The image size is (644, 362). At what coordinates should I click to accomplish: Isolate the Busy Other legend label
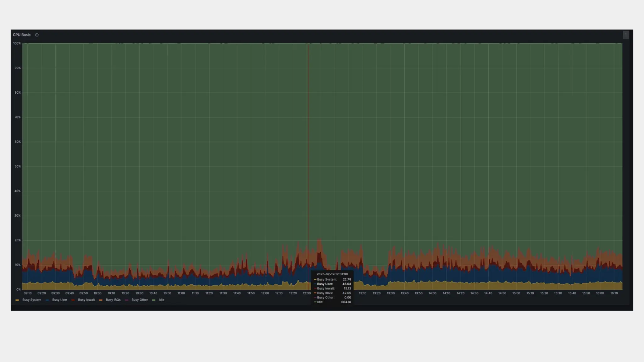140,300
